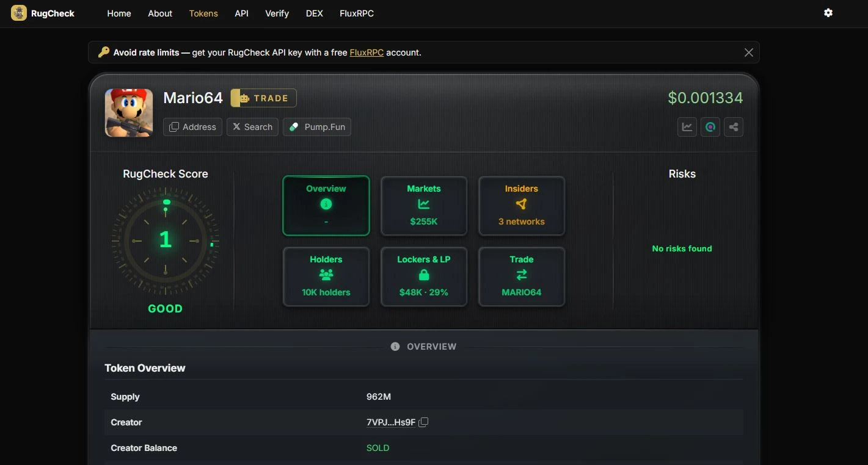Click the "Creator Balance" row label
868x465 pixels.
(x=144, y=448)
